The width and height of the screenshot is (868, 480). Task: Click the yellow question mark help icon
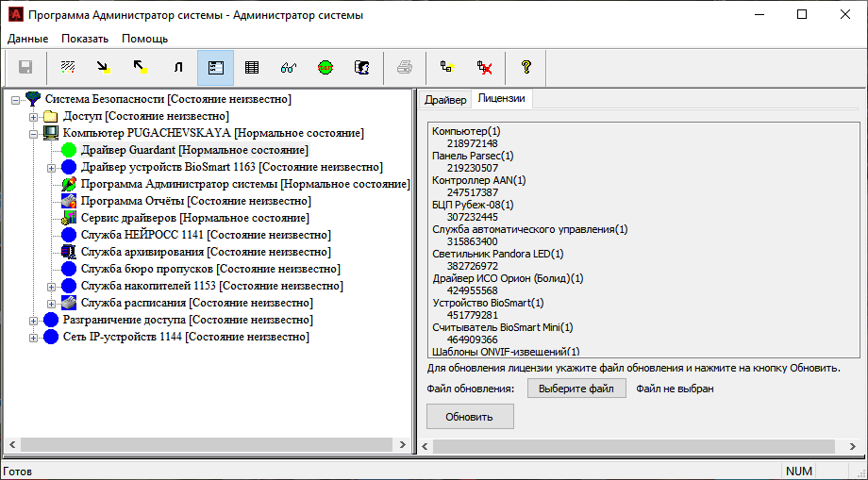pyautogui.click(x=526, y=68)
